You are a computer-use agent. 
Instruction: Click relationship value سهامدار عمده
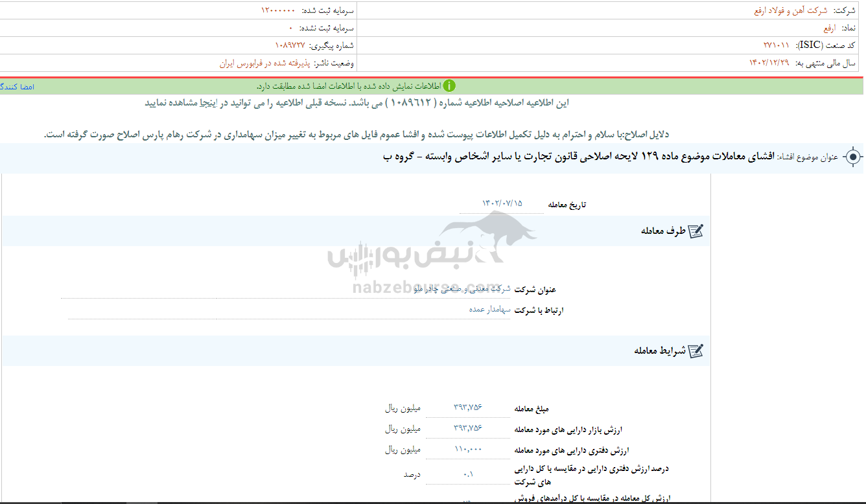(x=490, y=310)
